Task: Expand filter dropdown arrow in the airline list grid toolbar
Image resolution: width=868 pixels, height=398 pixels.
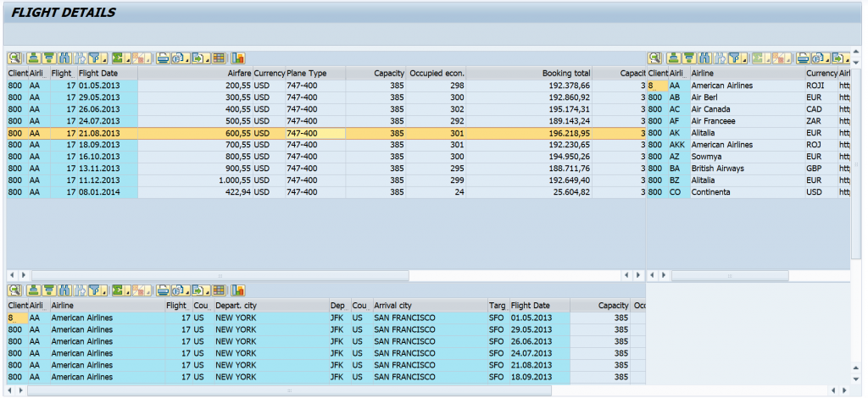Action: [744, 58]
